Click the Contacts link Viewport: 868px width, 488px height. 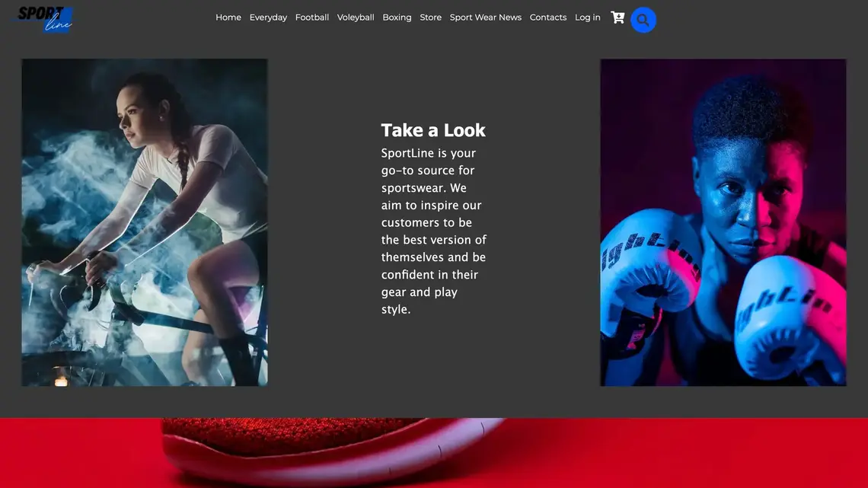tap(548, 18)
